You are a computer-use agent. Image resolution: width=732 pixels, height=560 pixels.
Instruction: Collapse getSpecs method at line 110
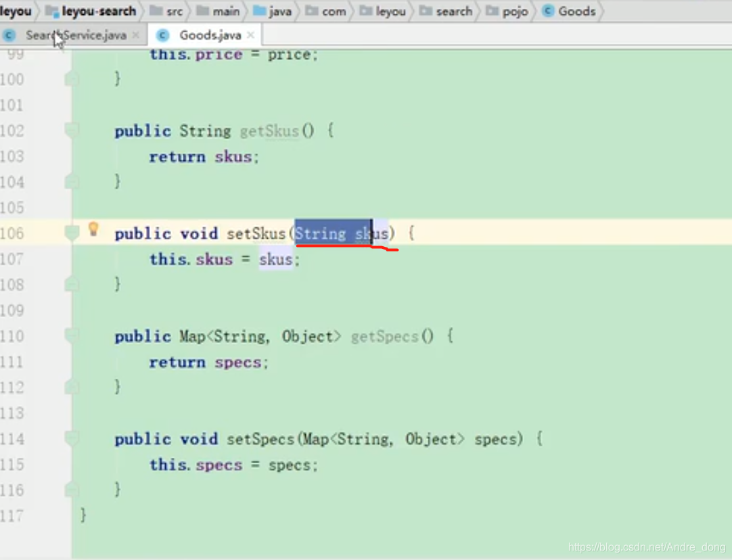(x=72, y=335)
